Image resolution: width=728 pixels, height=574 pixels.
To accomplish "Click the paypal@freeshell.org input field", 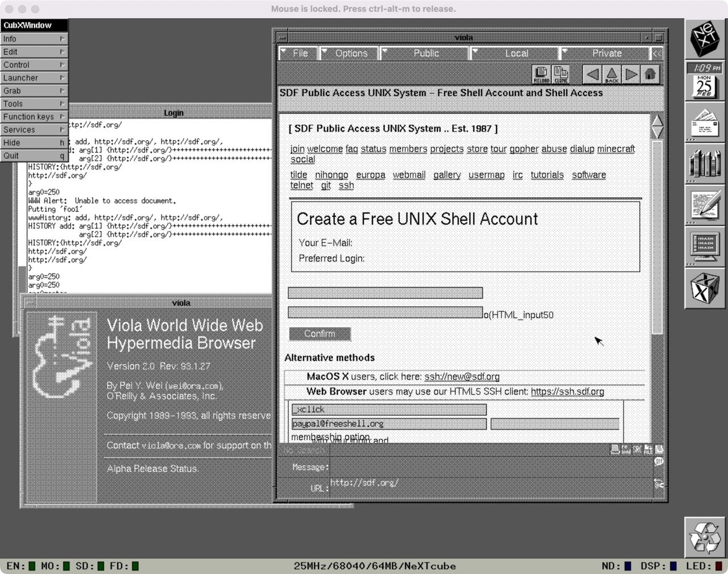I will [x=389, y=424].
